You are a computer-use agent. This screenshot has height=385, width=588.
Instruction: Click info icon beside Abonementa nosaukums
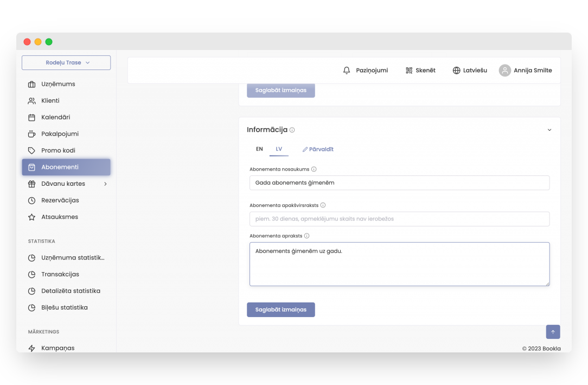pos(314,169)
